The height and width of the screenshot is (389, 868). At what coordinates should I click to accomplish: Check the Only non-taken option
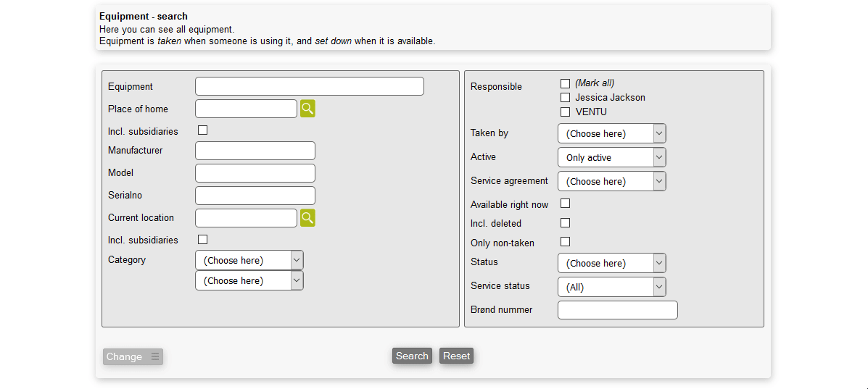point(566,242)
